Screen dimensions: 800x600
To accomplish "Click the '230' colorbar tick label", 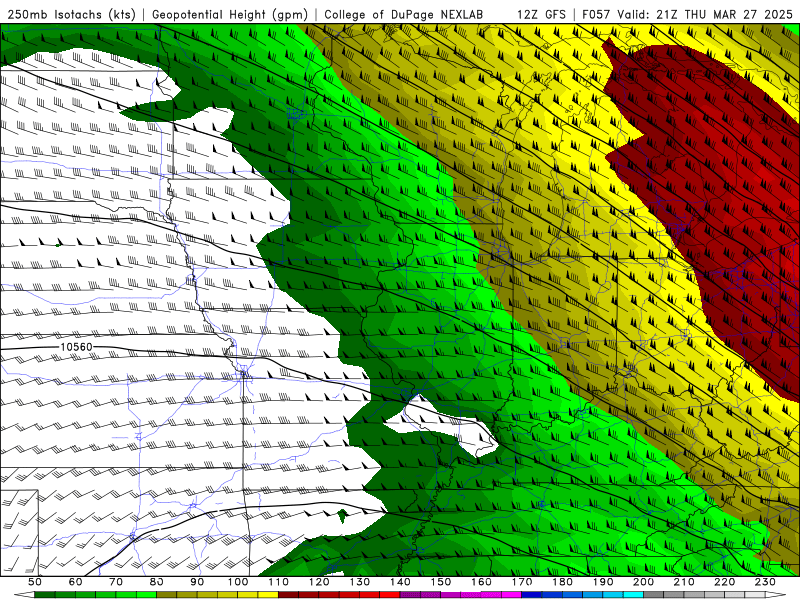I will [765, 582].
